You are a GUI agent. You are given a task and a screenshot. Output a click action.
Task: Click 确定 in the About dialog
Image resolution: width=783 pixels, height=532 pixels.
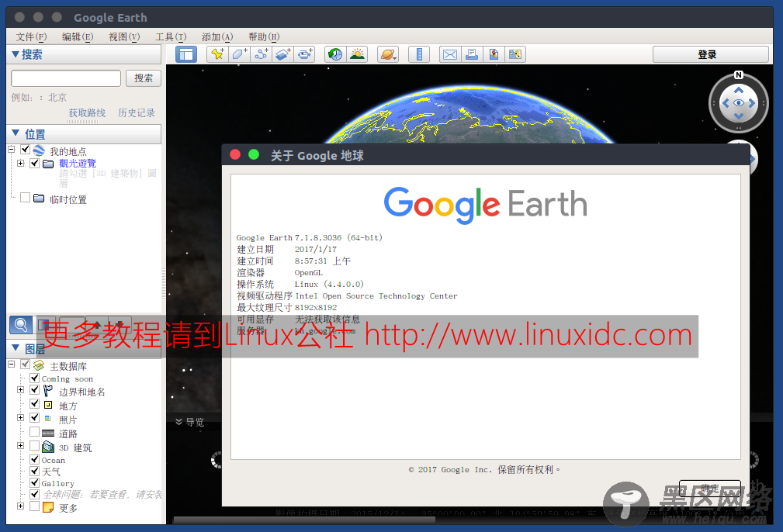(x=709, y=489)
